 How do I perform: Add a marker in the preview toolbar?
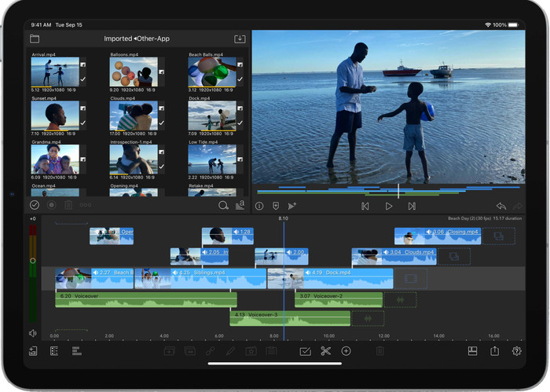pyautogui.click(x=276, y=206)
